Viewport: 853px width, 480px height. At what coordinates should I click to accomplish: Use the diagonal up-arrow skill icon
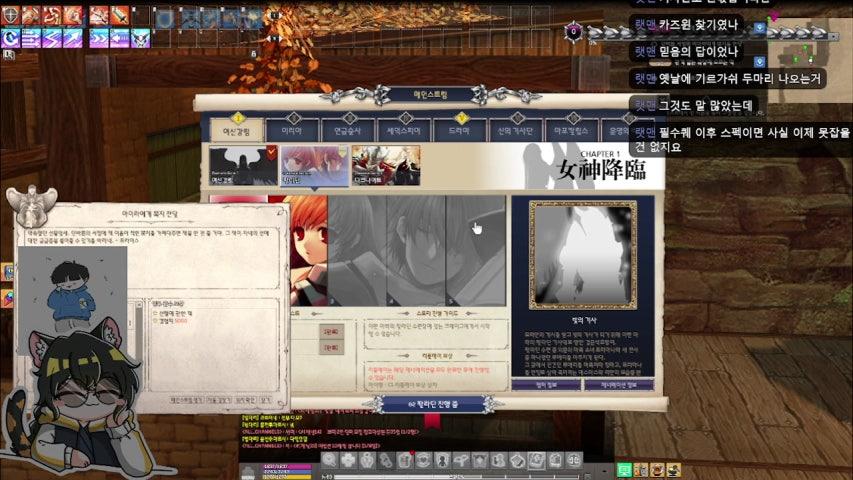[x=73, y=38]
